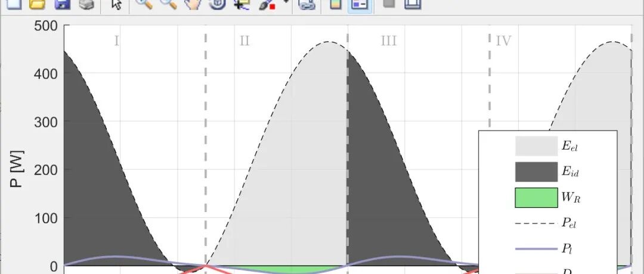Enable the Pan hand tool

pyautogui.click(x=193, y=5)
